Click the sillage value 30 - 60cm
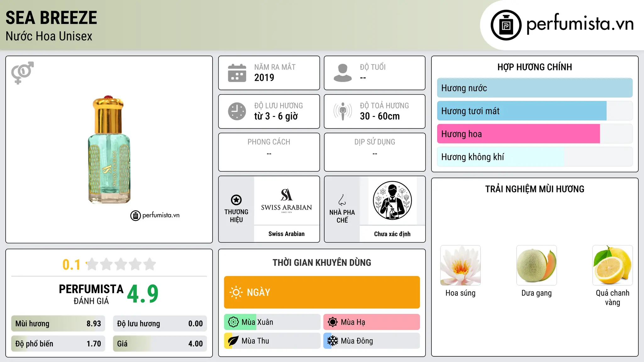This screenshot has height=362, width=644. [380, 116]
